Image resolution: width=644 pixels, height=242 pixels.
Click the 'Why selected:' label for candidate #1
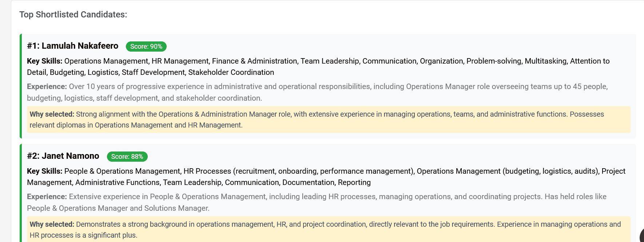coord(52,114)
